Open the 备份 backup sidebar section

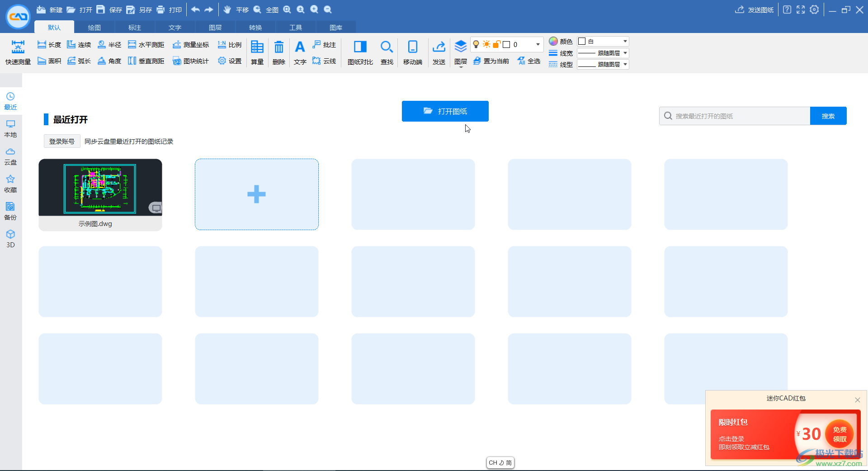[x=10, y=212]
